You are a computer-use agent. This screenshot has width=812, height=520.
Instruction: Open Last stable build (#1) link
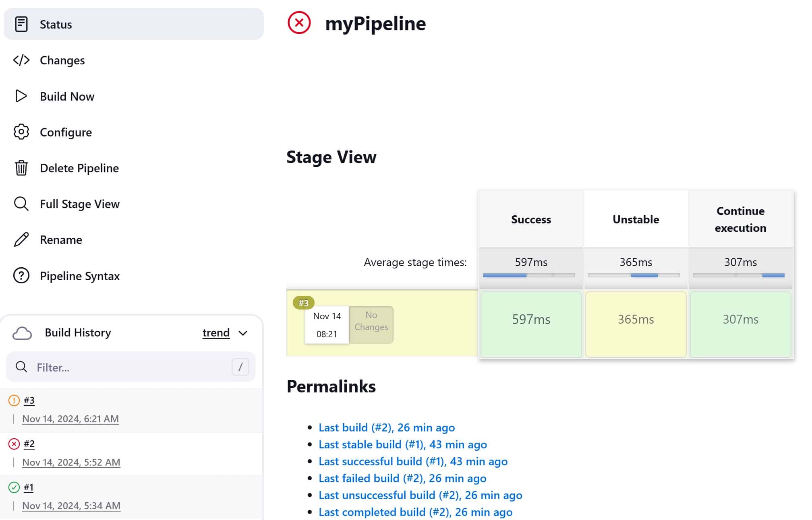coord(402,444)
